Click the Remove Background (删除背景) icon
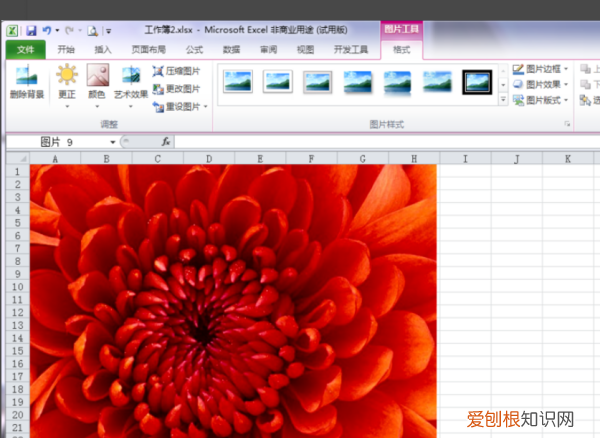Screen dimensions: 600x438 coord(27,81)
